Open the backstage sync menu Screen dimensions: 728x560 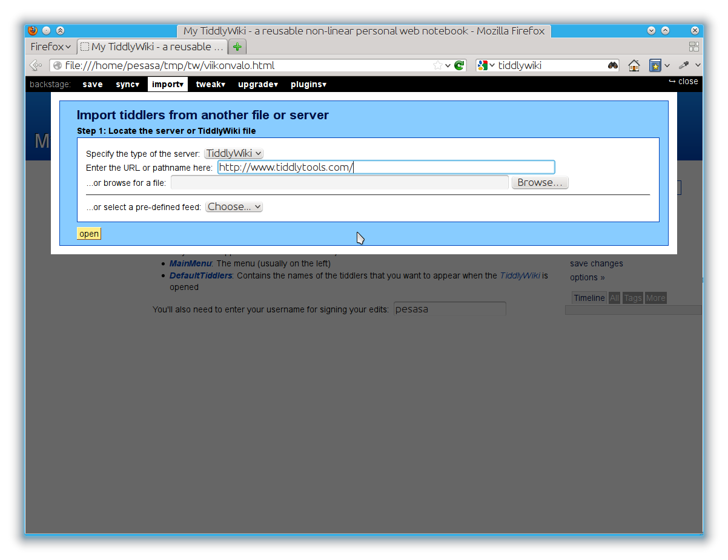tap(128, 84)
